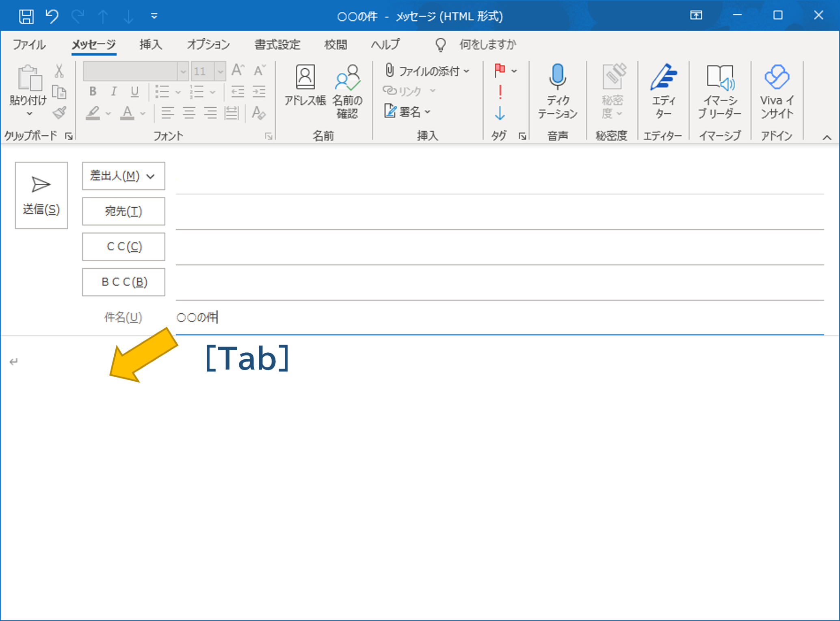Open the font size dropdown
840x621 pixels.
click(220, 72)
